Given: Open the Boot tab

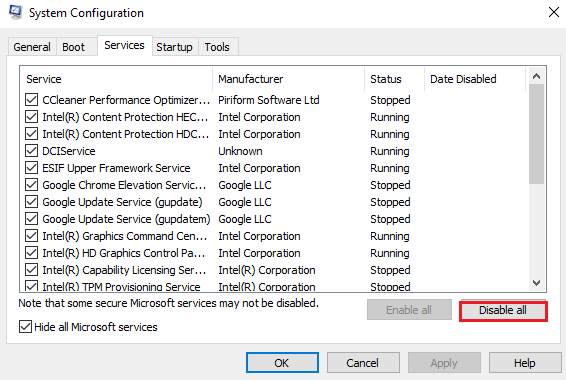Looking at the screenshot, I should (73, 47).
